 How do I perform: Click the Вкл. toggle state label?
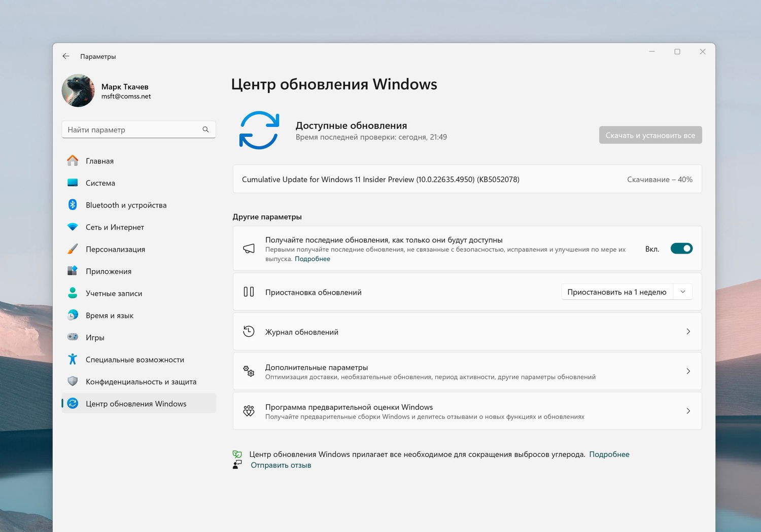click(x=652, y=249)
